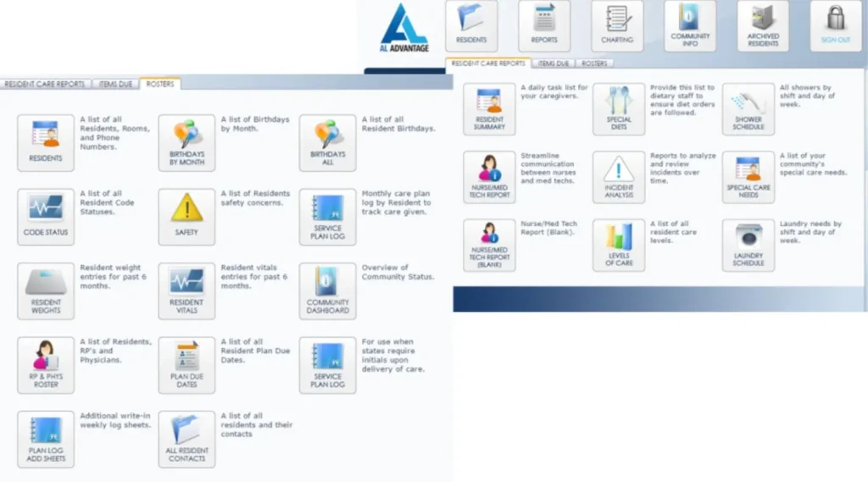Viewport: 868px width, 482px height.
Task: Open the Residents top navigation icon
Action: 471,25
